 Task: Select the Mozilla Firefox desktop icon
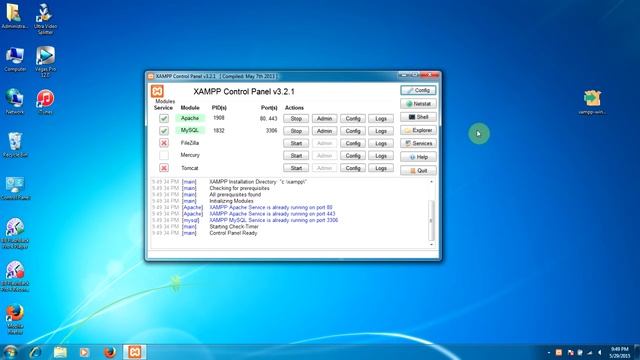point(15,320)
